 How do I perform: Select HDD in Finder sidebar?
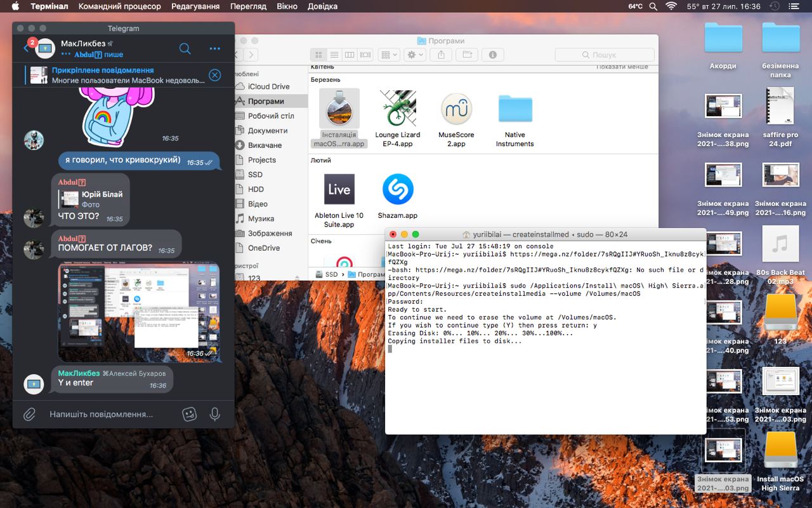(256, 189)
